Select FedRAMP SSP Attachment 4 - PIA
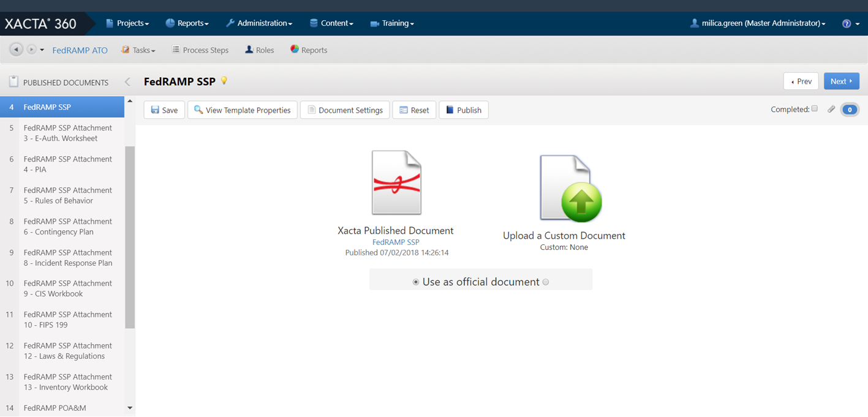868x417 pixels. 62,164
